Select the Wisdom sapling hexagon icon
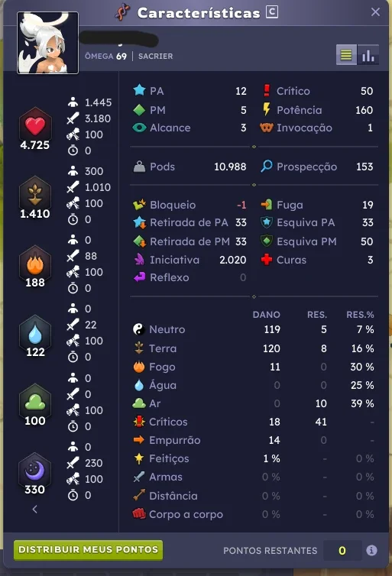Image resolution: width=392 pixels, height=576 pixels. [35, 193]
